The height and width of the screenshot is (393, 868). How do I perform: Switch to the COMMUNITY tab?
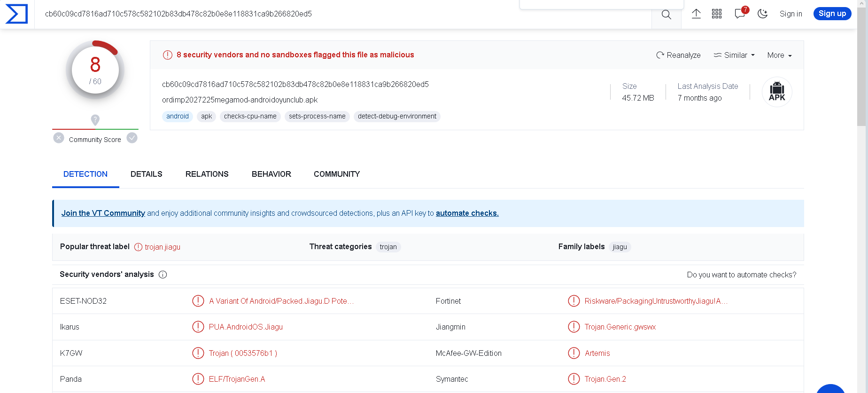click(337, 174)
